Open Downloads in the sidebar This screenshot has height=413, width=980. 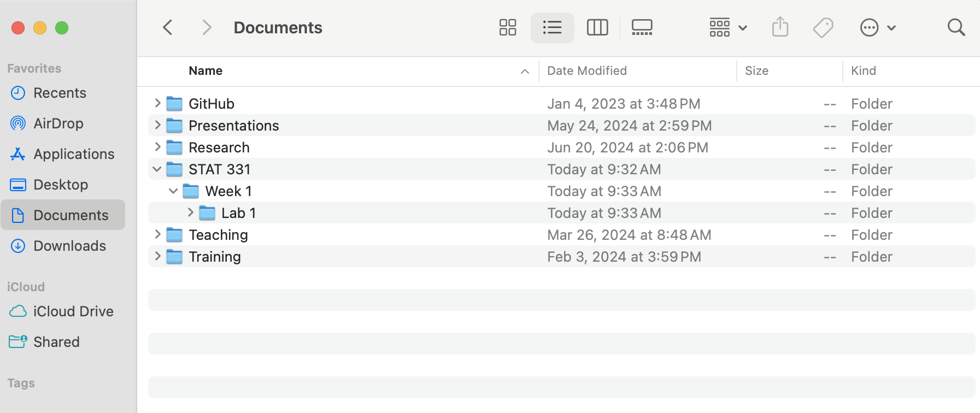(63, 246)
